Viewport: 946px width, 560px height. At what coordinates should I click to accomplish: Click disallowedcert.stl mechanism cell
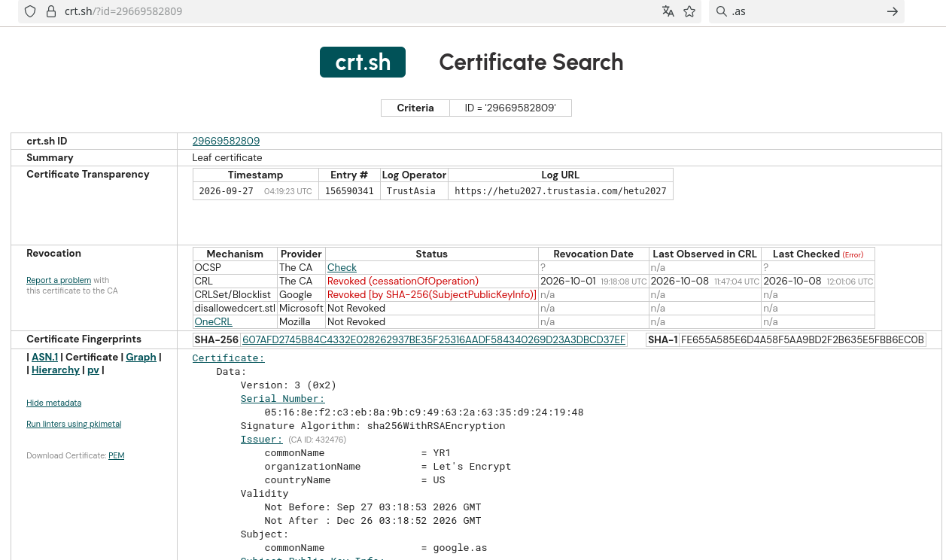pyautogui.click(x=235, y=308)
